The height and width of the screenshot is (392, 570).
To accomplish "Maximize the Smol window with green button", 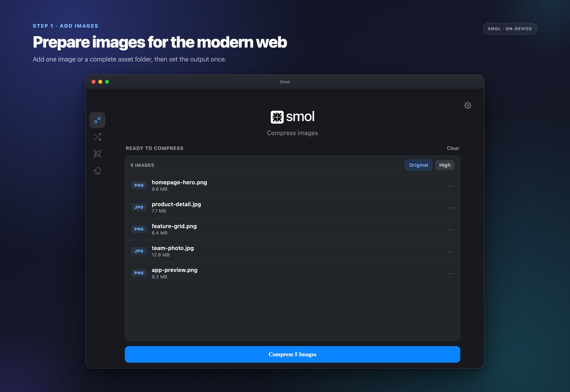I will [107, 82].
